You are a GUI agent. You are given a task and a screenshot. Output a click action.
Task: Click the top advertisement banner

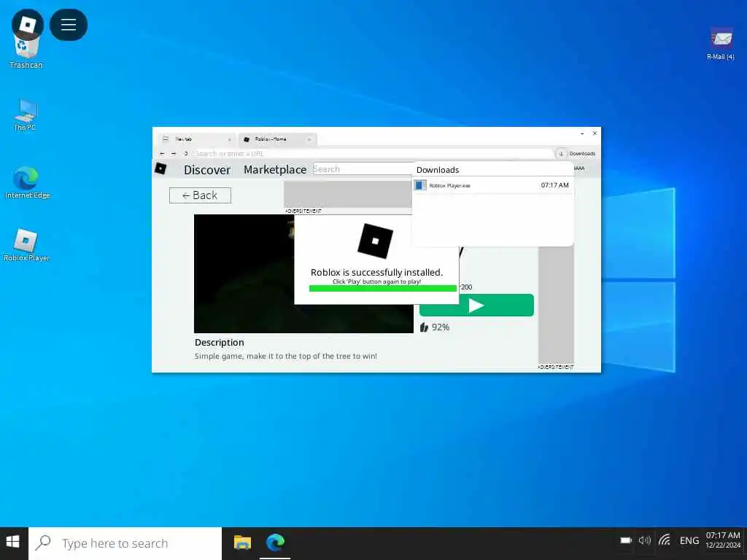click(x=347, y=194)
